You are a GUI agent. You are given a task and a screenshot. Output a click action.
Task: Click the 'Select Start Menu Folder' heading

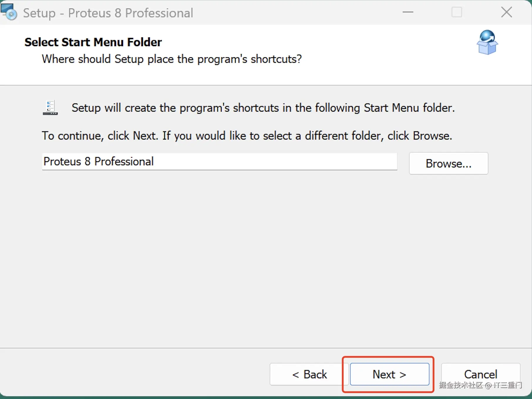(93, 42)
